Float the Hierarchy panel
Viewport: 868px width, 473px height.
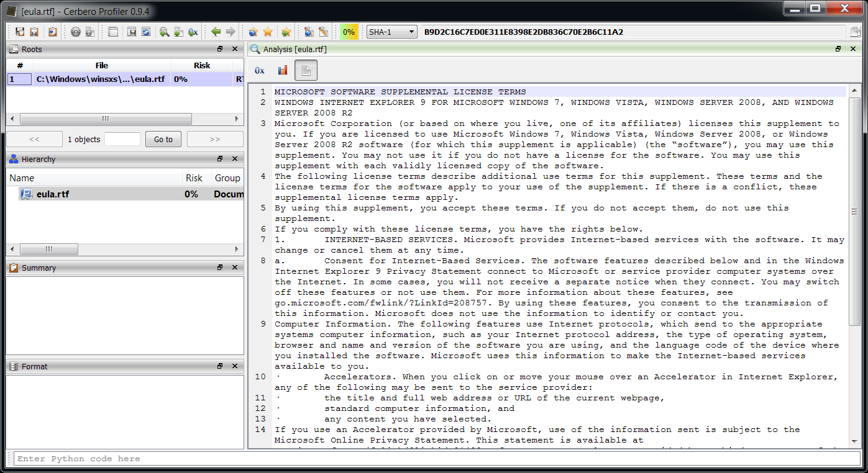tap(220, 159)
